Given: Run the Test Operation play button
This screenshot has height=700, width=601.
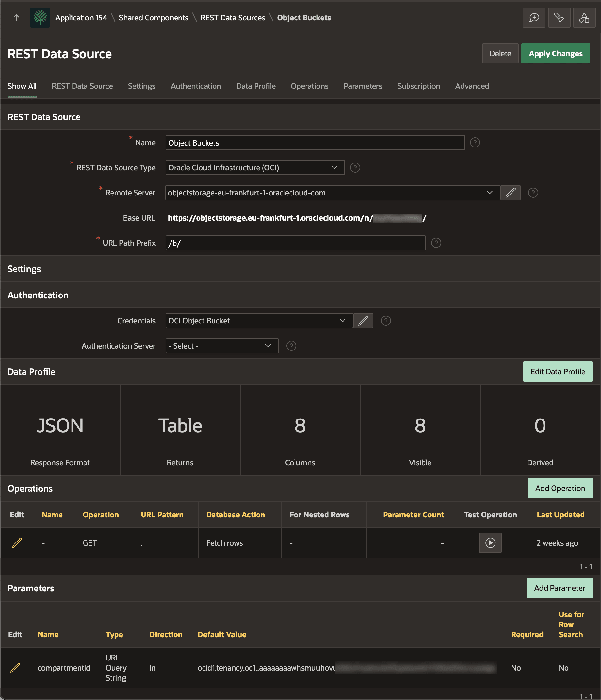Looking at the screenshot, I should tap(490, 542).
